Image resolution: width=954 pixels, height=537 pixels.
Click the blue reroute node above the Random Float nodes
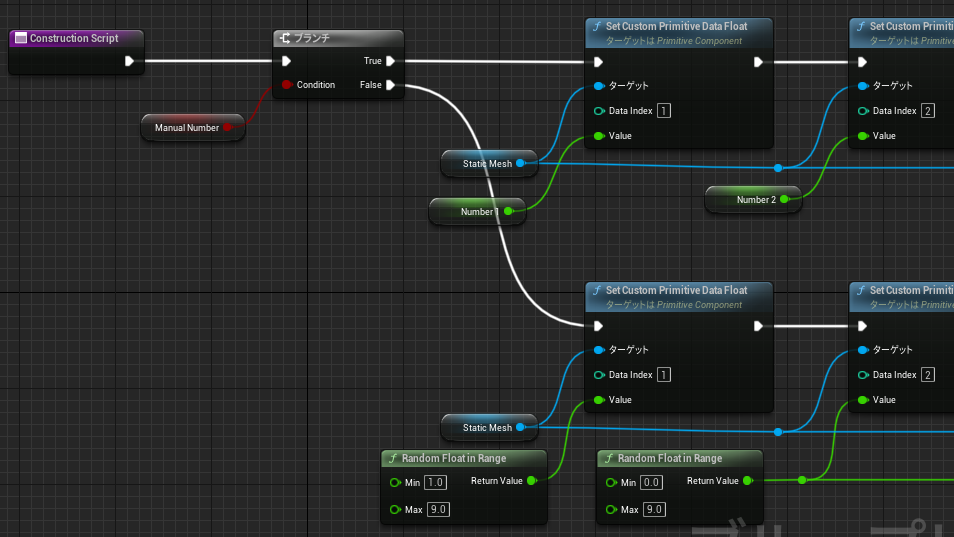click(778, 432)
